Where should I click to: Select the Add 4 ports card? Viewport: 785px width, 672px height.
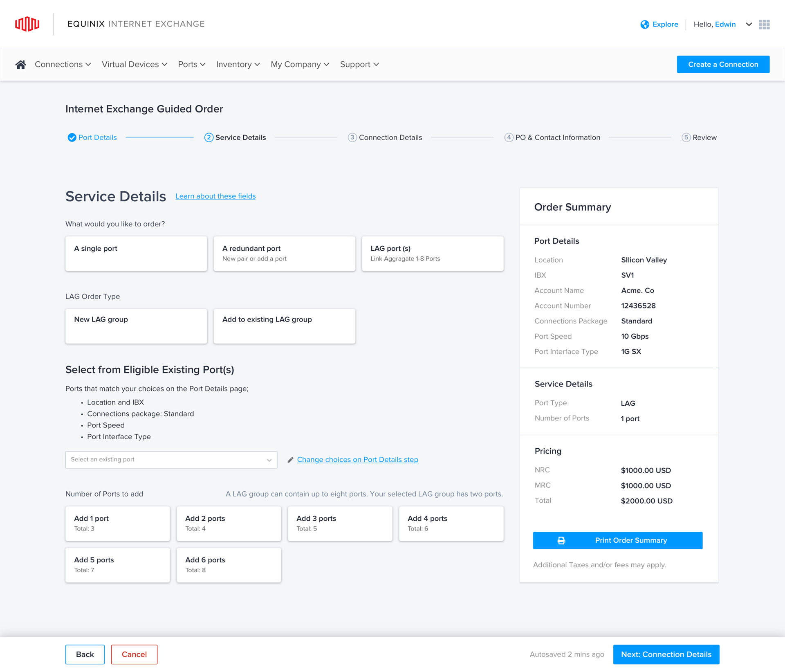click(451, 524)
